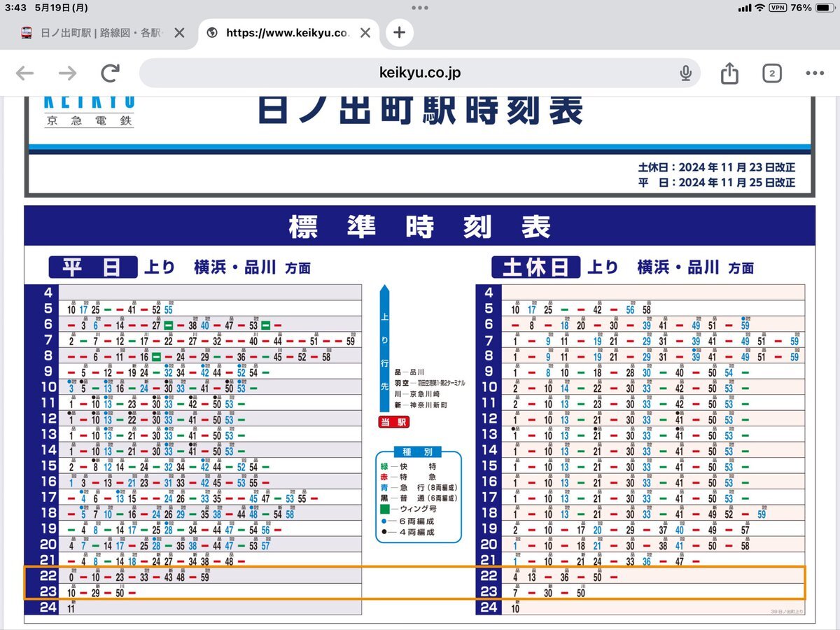Viewport: 840px width, 630px height.
Task: Click the 日ノ出町駅時刻表 heading
Action: click(x=420, y=111)
